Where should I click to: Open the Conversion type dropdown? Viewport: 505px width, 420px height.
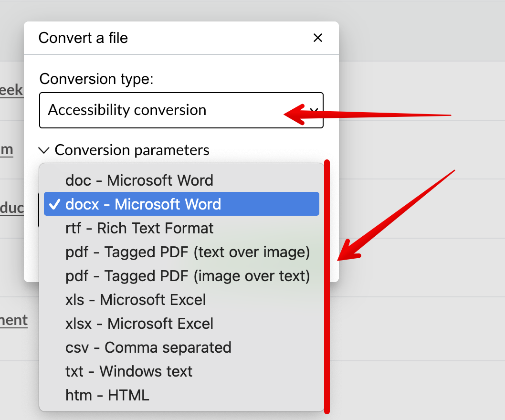tap(181, 110)
